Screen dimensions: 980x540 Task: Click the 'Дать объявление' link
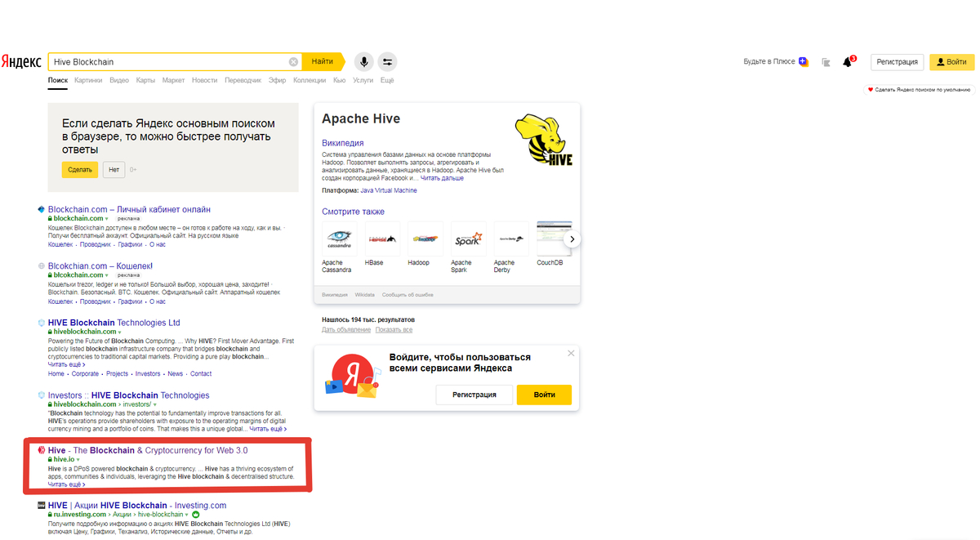click(x=345, y=330)
